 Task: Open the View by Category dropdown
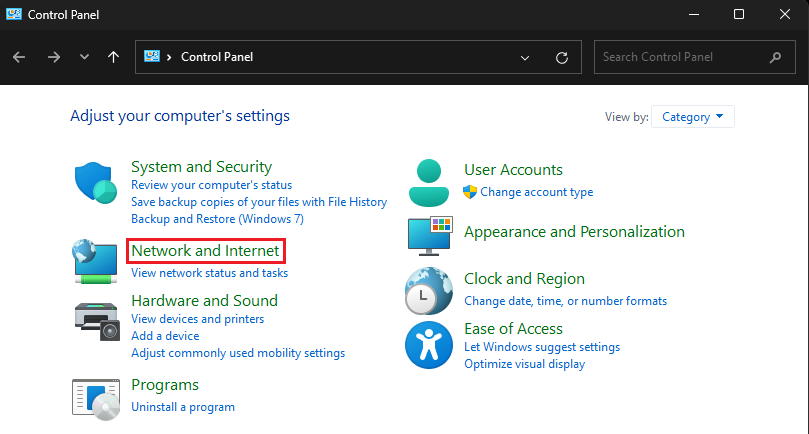pyautogui.click(x=693, y=117)
